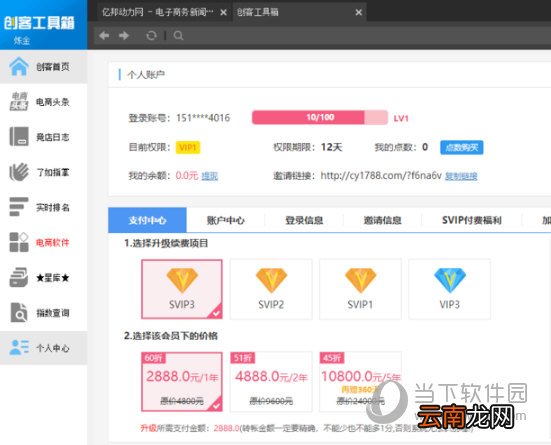Open 电商头条 sidebar icon
The width and height of the screenshot is (551, 445).
[19, 102]
